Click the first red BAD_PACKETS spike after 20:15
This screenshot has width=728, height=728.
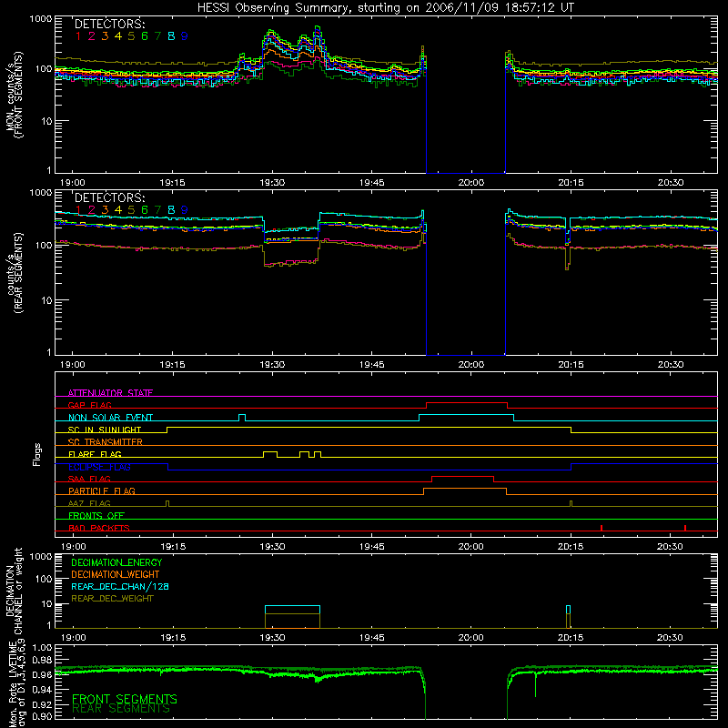pyautogui.click(x=602, y=528)
